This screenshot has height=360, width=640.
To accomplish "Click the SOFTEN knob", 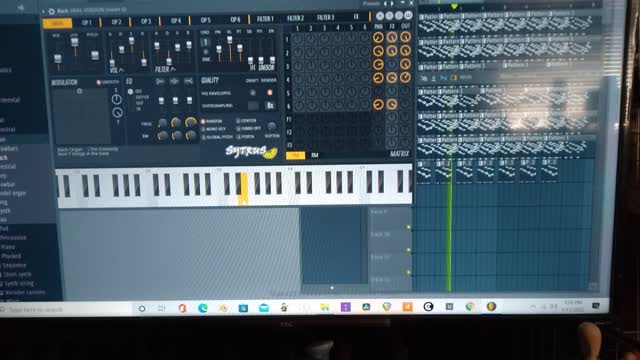I will click(272, 126).
